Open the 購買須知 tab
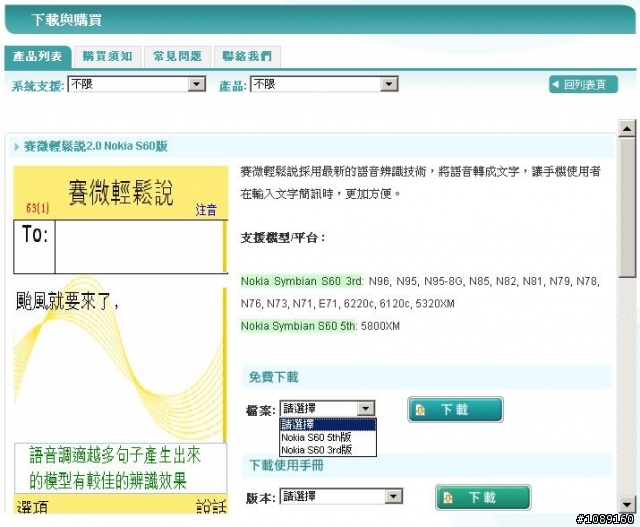 click(108, 56)
